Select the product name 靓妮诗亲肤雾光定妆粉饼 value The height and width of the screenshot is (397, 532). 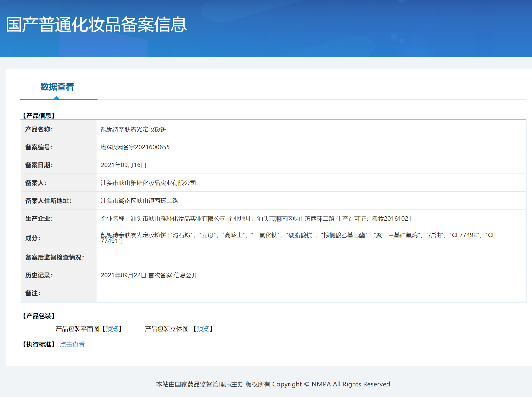134,129
